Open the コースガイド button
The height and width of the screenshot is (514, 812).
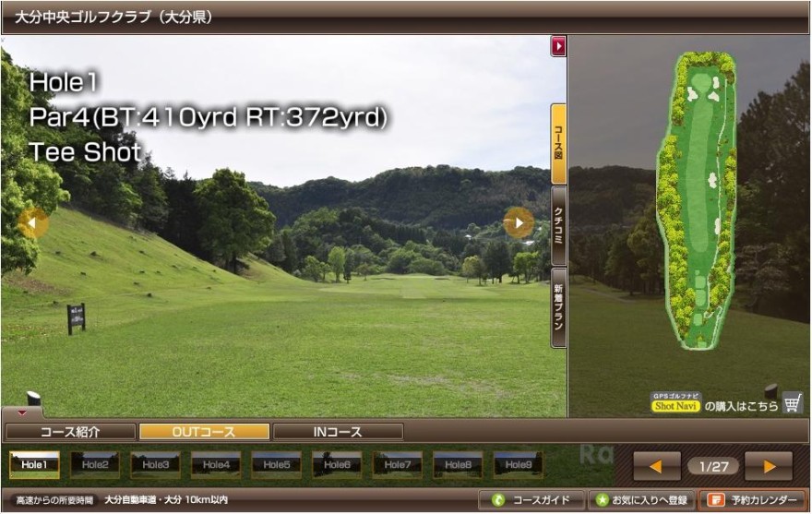pos(531,500)
